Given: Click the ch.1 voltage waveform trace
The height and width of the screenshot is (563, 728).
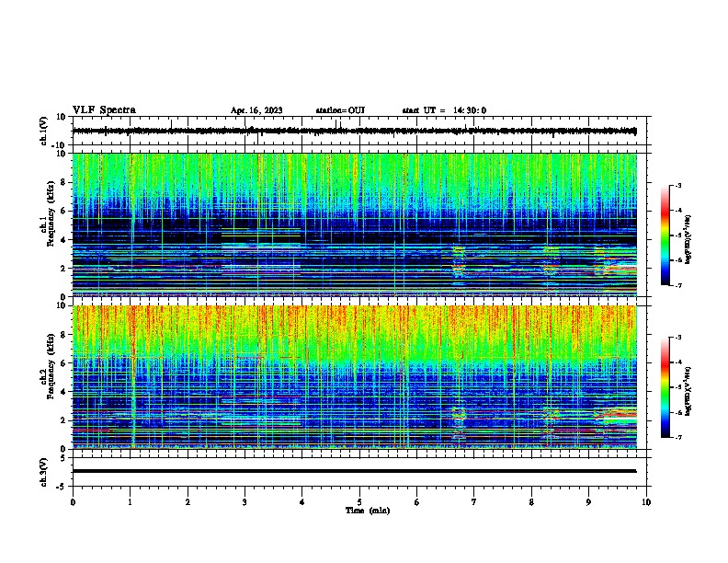Looking at the screenshot, I should click(x=354, y=131).
